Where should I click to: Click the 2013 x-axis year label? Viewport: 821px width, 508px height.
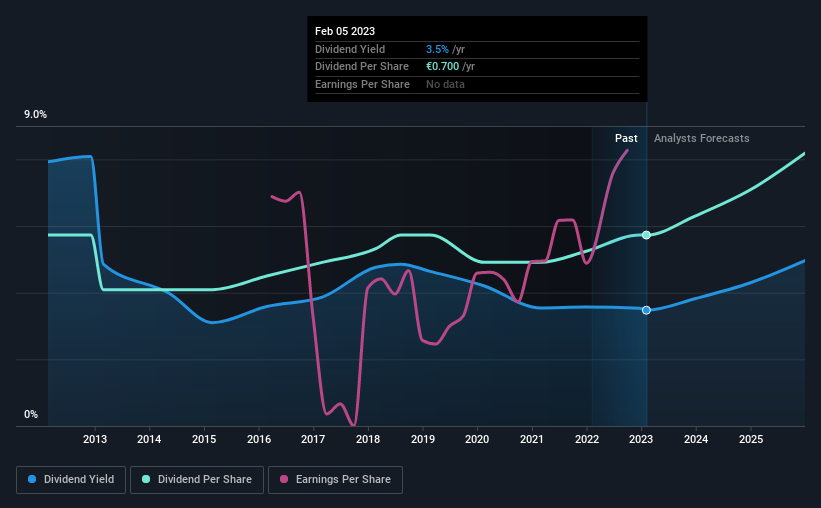(x=95, y=439)
